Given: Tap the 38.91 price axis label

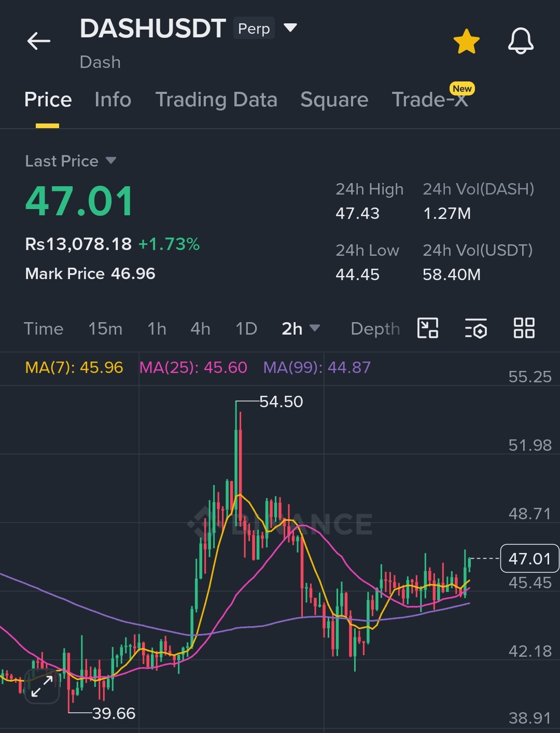Looking at the screenshot, I should (x=530, y=718).
